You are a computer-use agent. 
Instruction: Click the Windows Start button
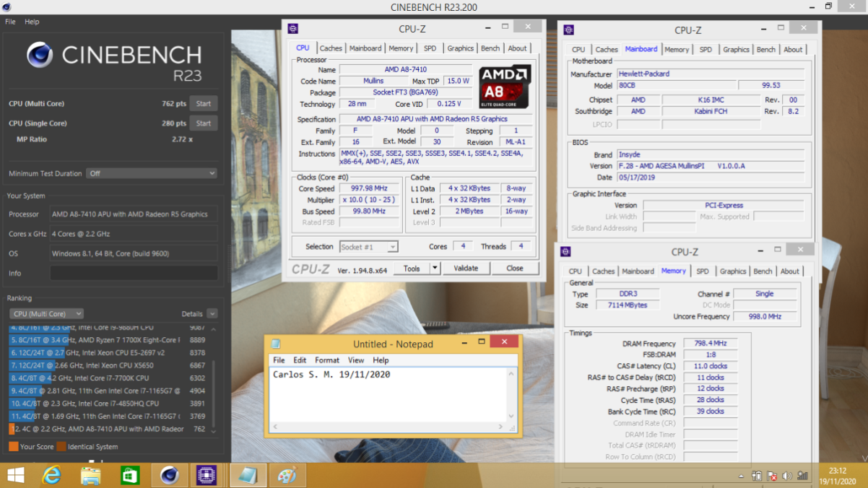click(x=14, y=476)
